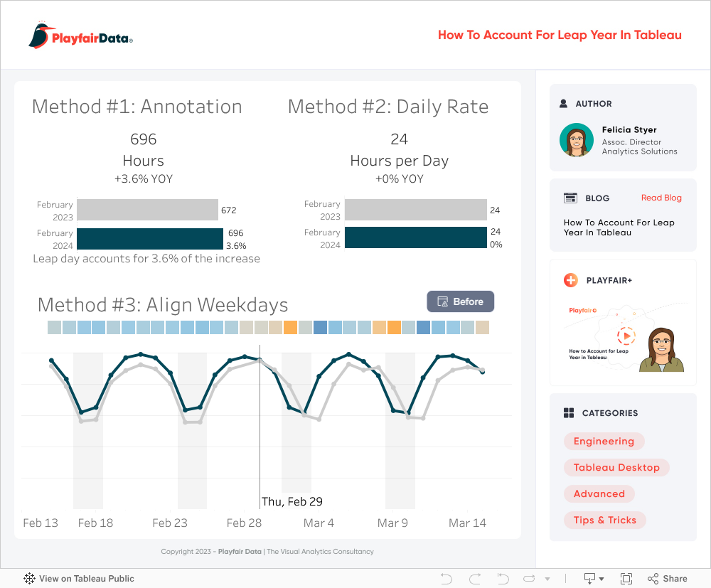The image size is (711, 588).
Task: Click the last beige heatmap square
Action: 482,327
